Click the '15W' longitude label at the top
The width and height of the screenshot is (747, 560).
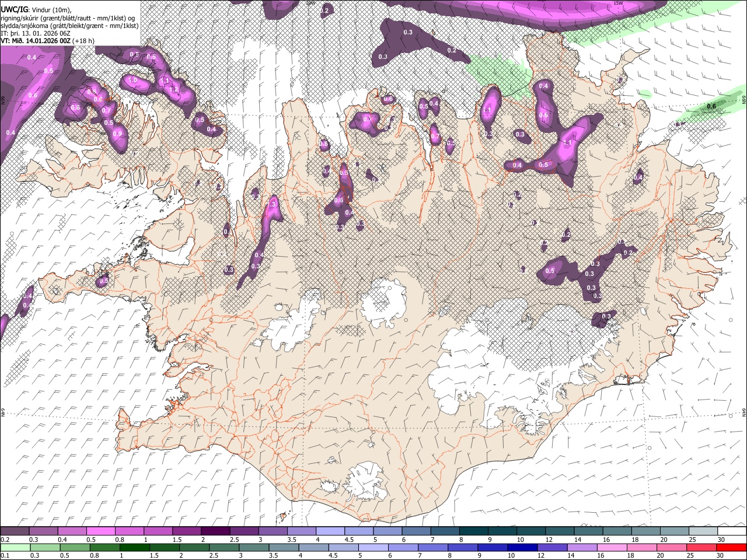click(618, 3)
